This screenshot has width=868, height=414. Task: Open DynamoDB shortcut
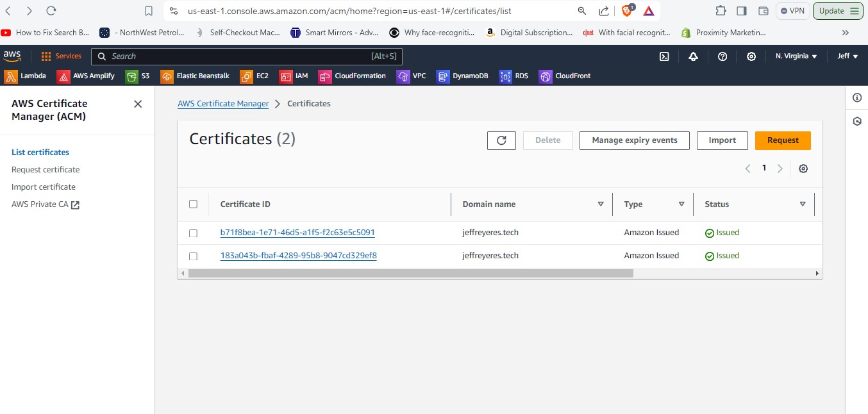tap(462, 76)
